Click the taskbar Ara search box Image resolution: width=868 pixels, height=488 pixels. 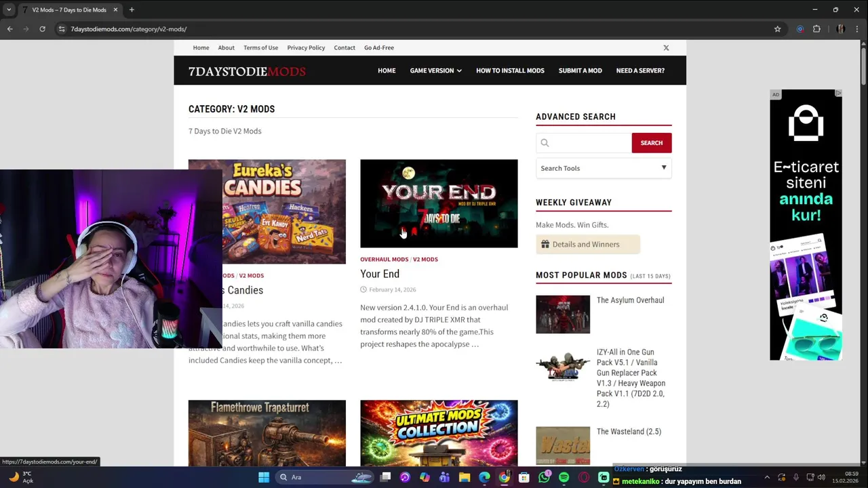(324, 477)
